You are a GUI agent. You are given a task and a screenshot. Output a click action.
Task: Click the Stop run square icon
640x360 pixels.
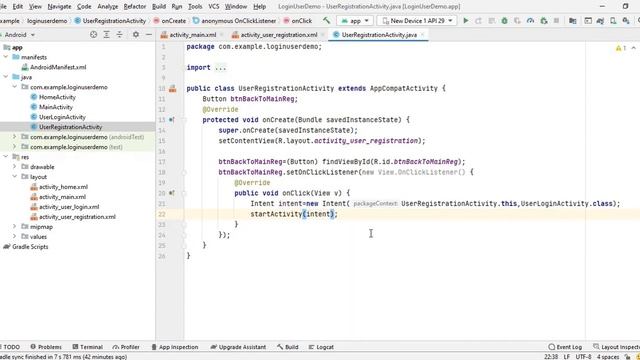pos(556,20)
